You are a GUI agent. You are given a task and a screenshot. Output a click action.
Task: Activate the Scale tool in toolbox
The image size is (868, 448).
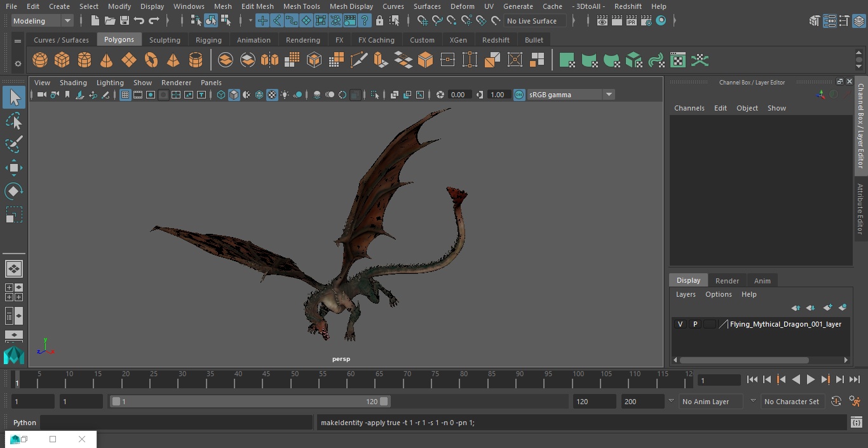pyautogui.click(x=14, y=215)
